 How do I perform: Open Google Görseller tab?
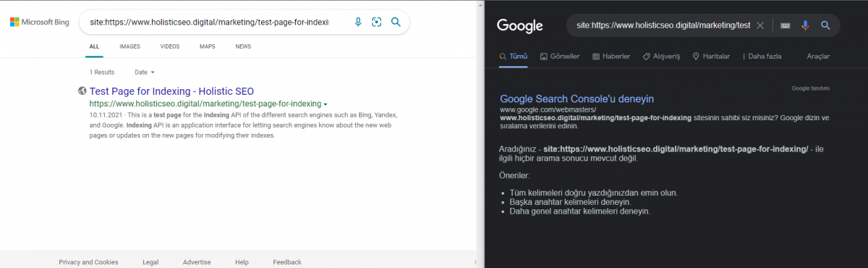point(560,56)
